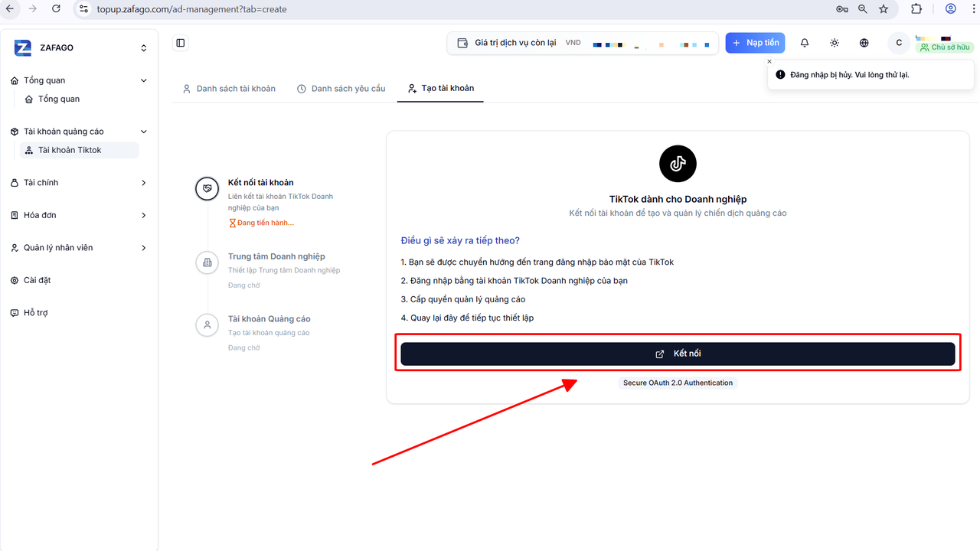Click step 4 text Quay lại đây
Image resolution: width=980 pixels, height=551 pixels.
click(x=467, y=318)
